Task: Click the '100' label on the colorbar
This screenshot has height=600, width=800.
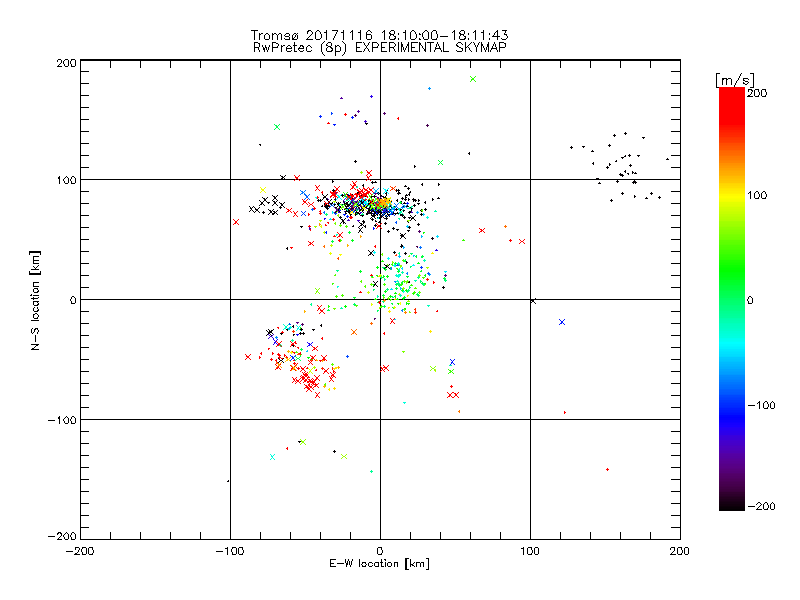Action: pos(757,195)
